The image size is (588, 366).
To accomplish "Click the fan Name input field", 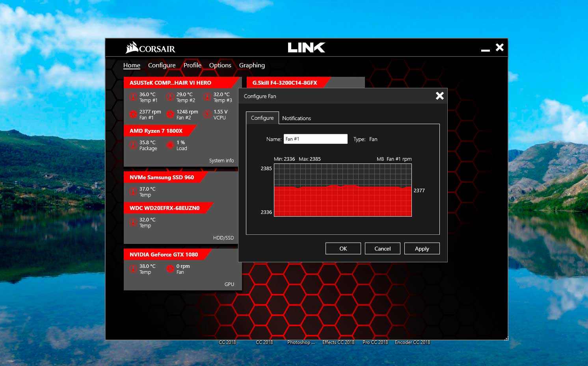I will click(316, 139).
